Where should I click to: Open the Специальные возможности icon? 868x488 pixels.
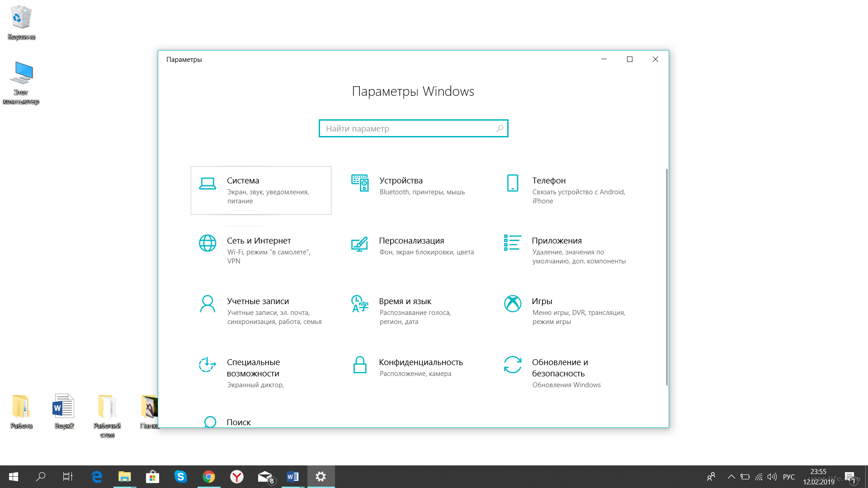click(207, 365)
